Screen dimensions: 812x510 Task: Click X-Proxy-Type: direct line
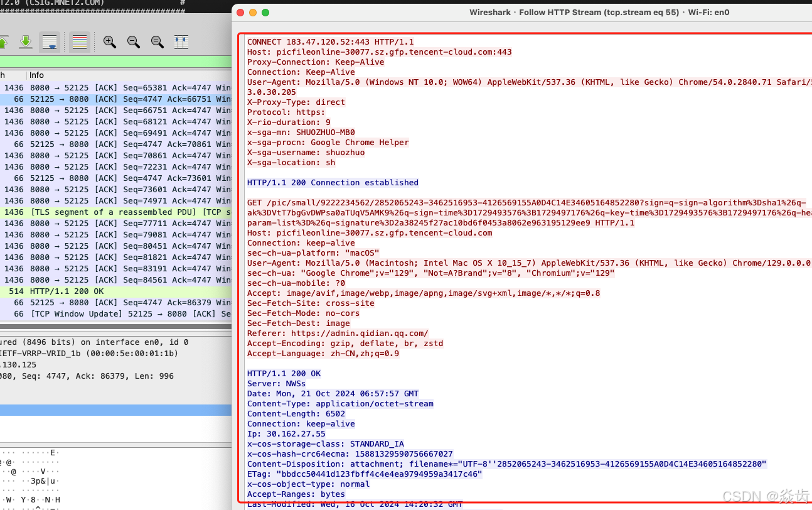click(x=296, y=102)
